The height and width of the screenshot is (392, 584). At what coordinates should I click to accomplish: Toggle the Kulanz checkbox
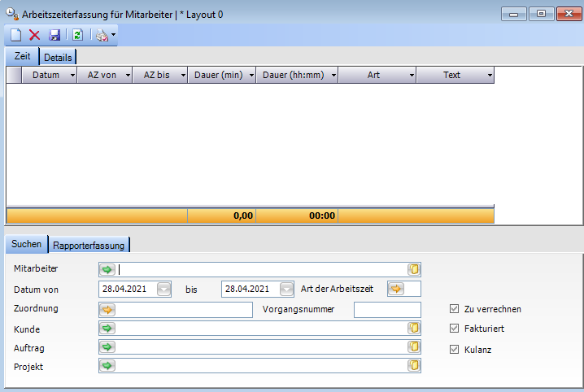pos(455,349)
